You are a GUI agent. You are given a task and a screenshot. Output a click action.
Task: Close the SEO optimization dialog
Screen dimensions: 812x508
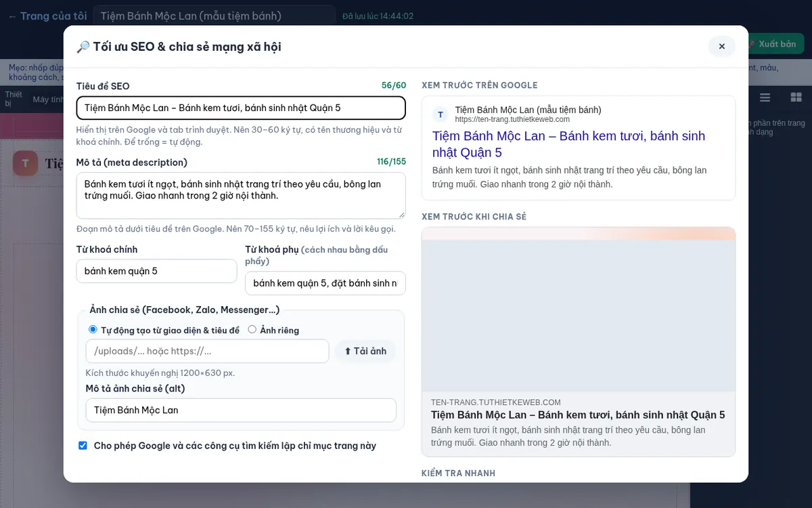(721, 46)
